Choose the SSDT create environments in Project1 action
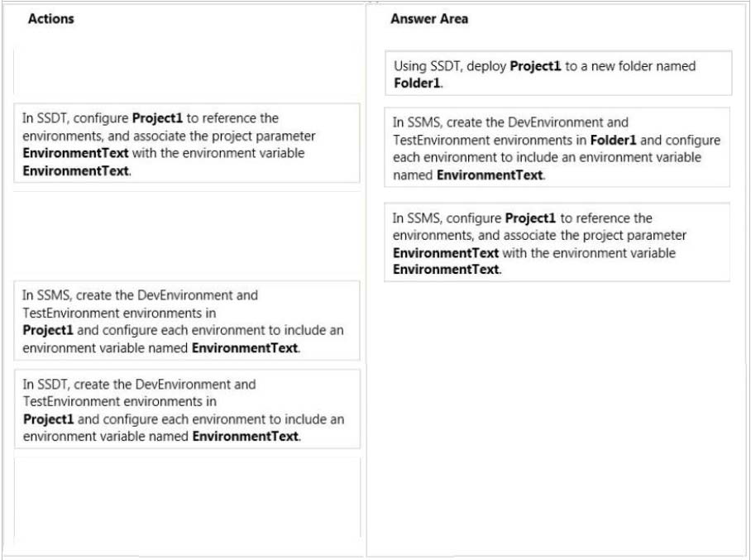This screenshot has width=751, height=560. coord(187,409)
